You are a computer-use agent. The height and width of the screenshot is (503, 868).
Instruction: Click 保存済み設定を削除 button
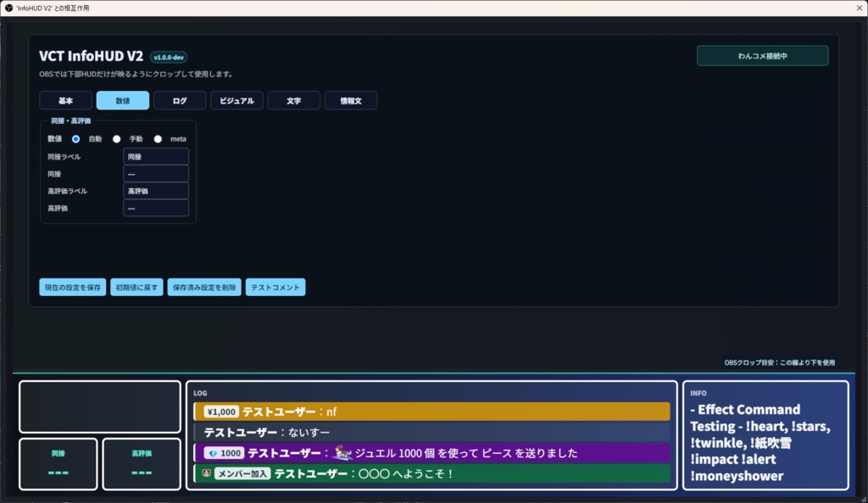204,287
